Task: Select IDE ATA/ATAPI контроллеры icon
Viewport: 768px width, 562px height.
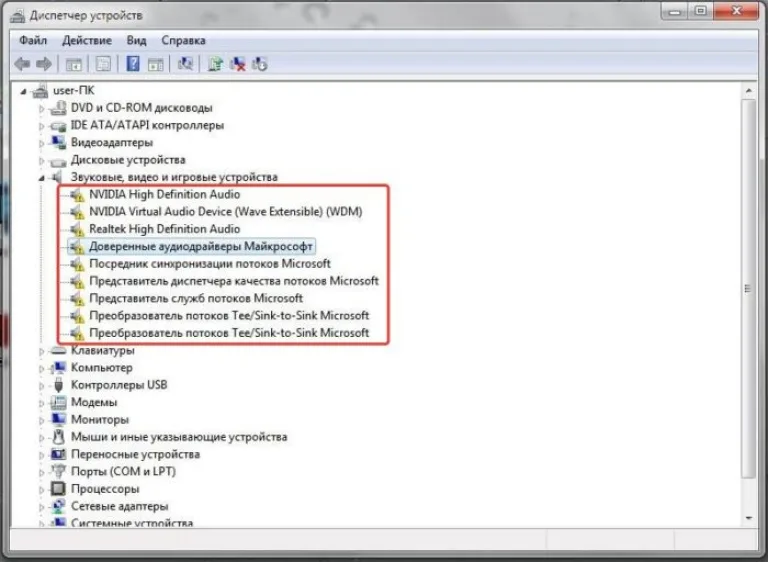Action: coord(58,125)
